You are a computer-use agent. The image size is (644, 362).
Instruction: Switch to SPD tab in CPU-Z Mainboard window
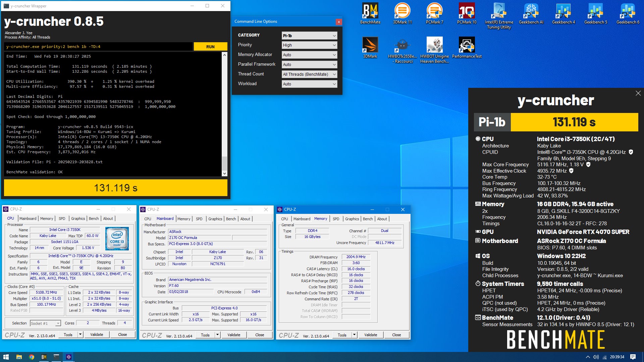click(199, 219)
